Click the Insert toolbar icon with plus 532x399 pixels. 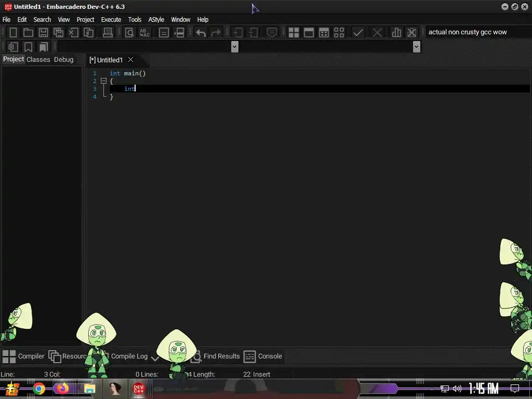(x=13, y=47)
